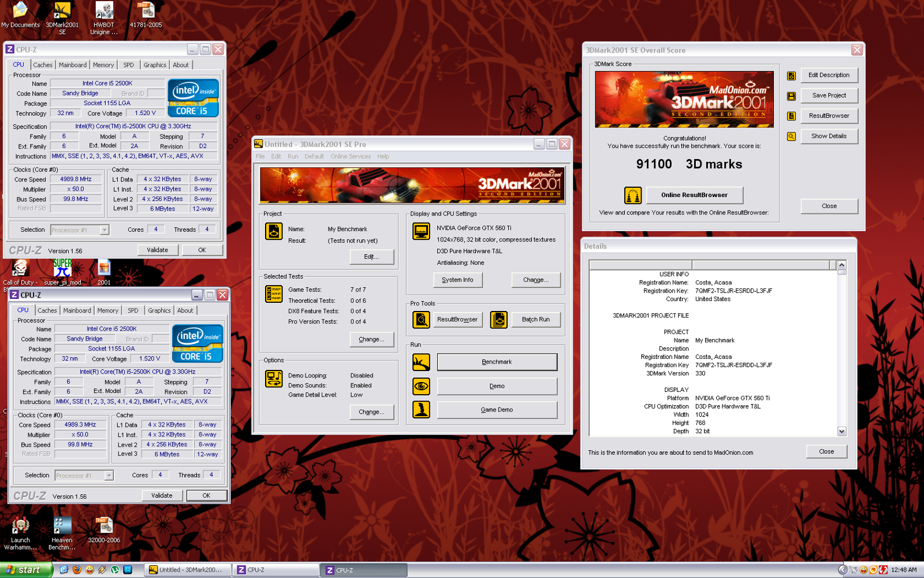Open the super_pi_mod desktop icon

(x=62, y=272)
